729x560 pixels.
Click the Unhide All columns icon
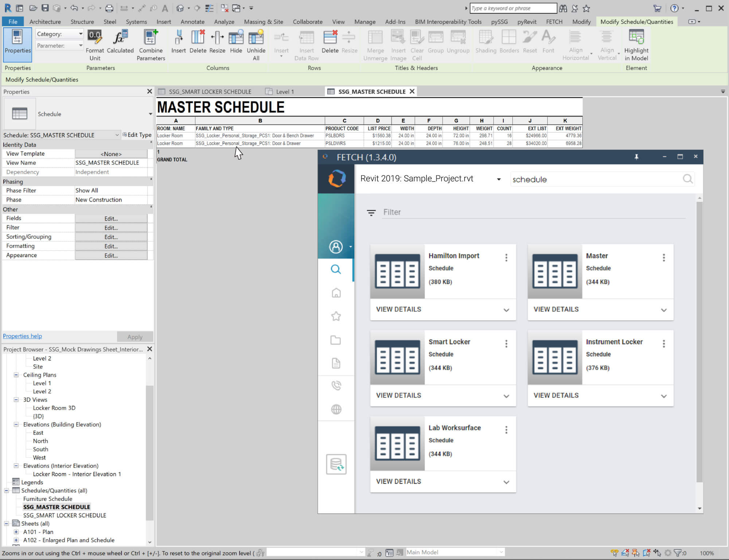[256, 37]
